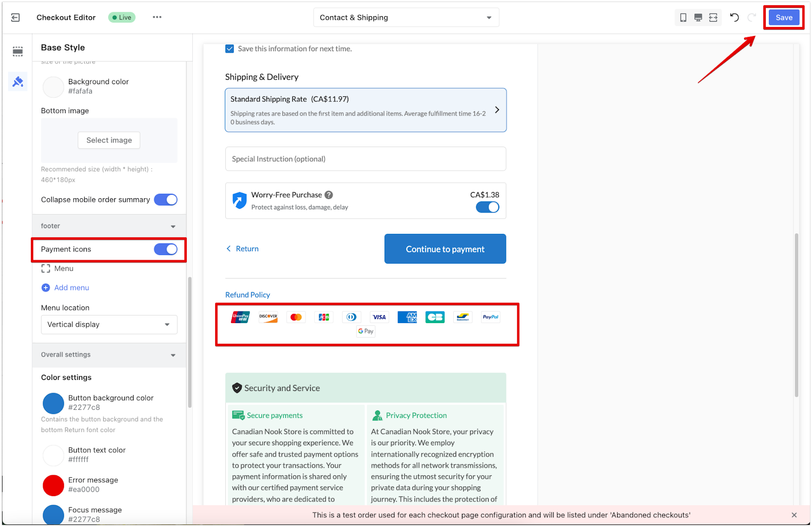
Task: Select the mobile preview icon
Action: coord(683,17)
